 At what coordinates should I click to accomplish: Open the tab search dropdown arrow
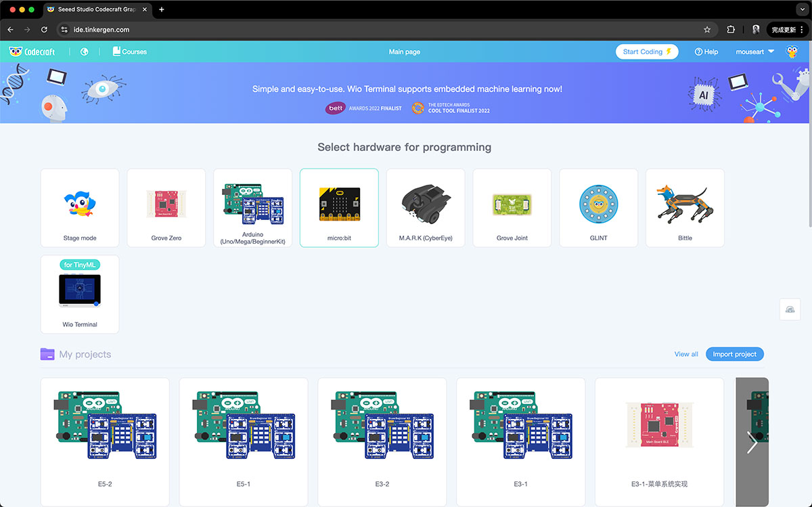(801, 9)
